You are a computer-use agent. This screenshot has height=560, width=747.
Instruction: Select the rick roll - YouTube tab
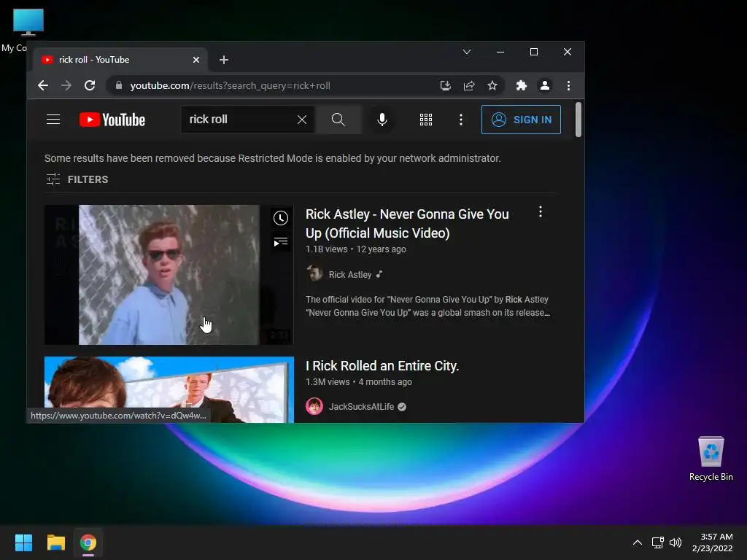pos(120,60)
